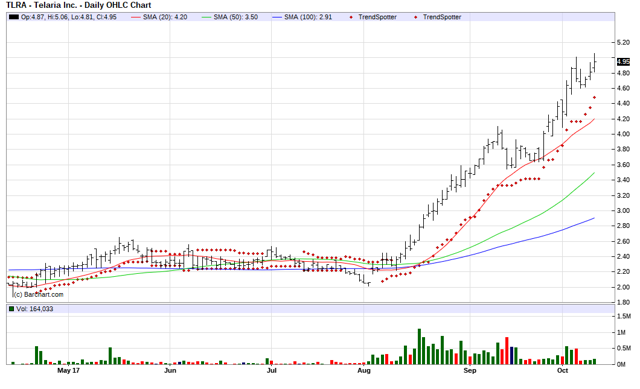This screenshot has width=640, height=389.
Task: Select the Aug date axis label
Action: (x=364, y=370)
